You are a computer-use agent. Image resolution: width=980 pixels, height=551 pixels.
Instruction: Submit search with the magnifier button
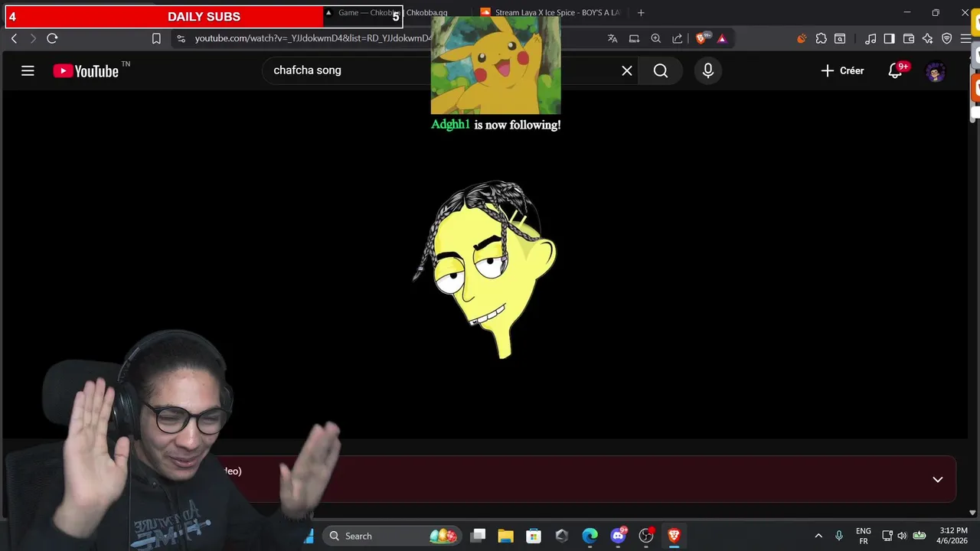pos(661,70)
